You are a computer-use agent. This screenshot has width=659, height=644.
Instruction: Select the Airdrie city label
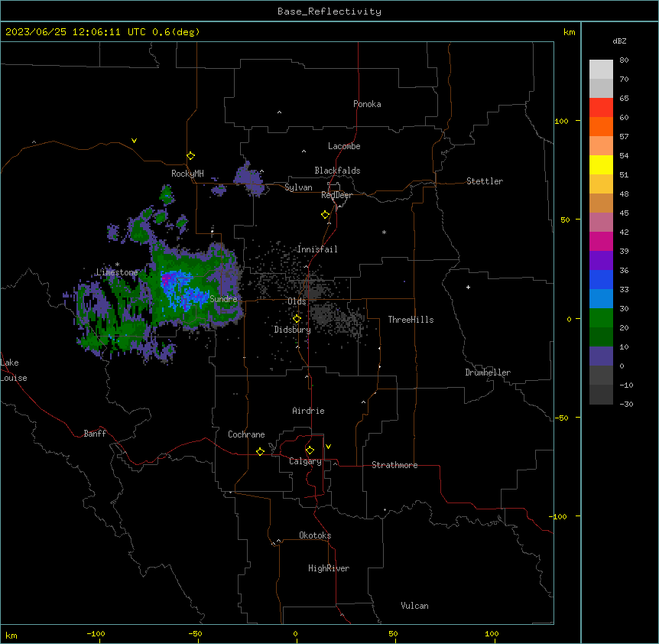pyautogui.click(x=308, y=411)
